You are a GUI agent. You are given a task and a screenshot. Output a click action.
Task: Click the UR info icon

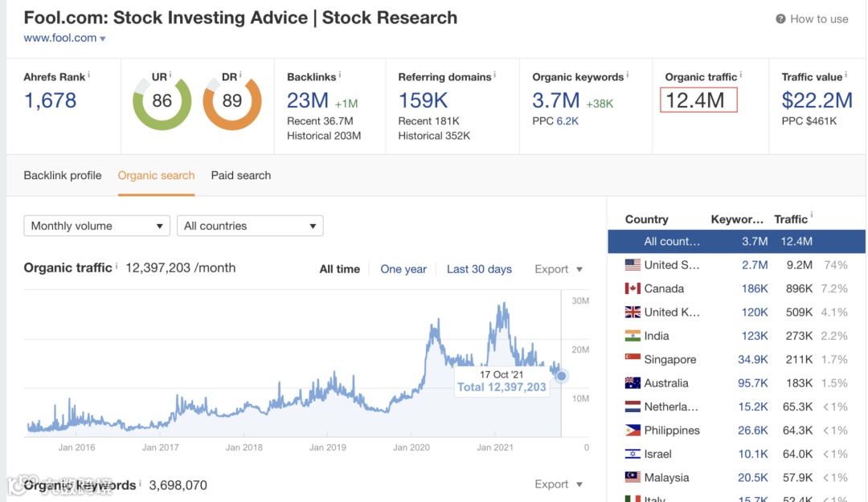(x=170, y=74)
